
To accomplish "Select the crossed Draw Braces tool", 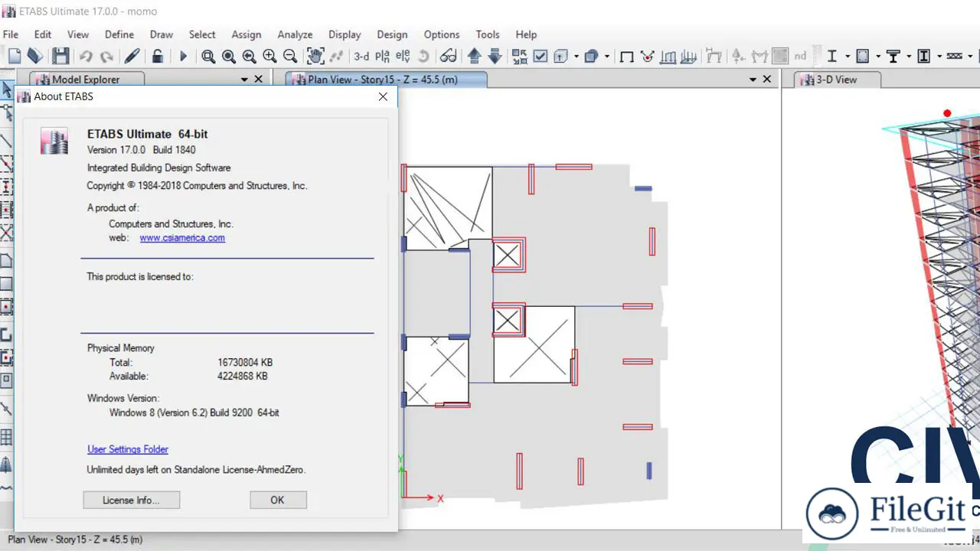I will pyautogui.click(x=6, y=233).
